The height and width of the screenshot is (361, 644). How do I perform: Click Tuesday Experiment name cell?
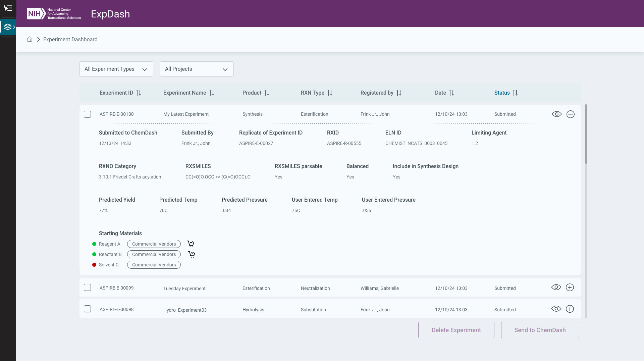[x=184, y=289]
